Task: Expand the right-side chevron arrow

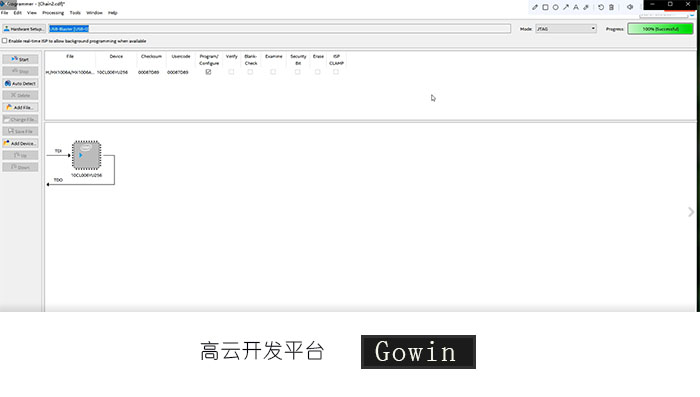Action: [x=691, y=212]
